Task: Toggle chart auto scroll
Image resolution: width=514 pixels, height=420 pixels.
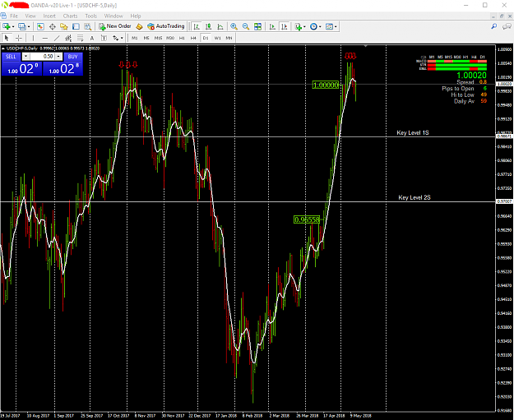Action: coord(272,26)
